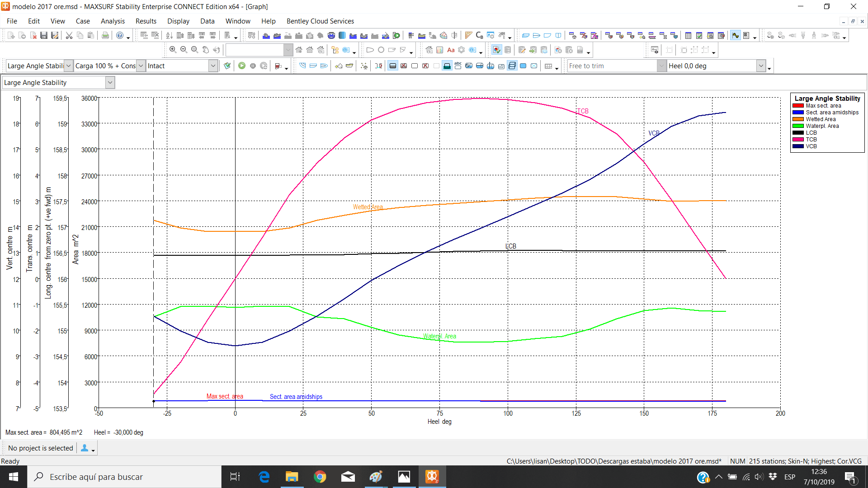Zoom out with the magnifier minus icon

pyautogui.click(x=184, y=50)
